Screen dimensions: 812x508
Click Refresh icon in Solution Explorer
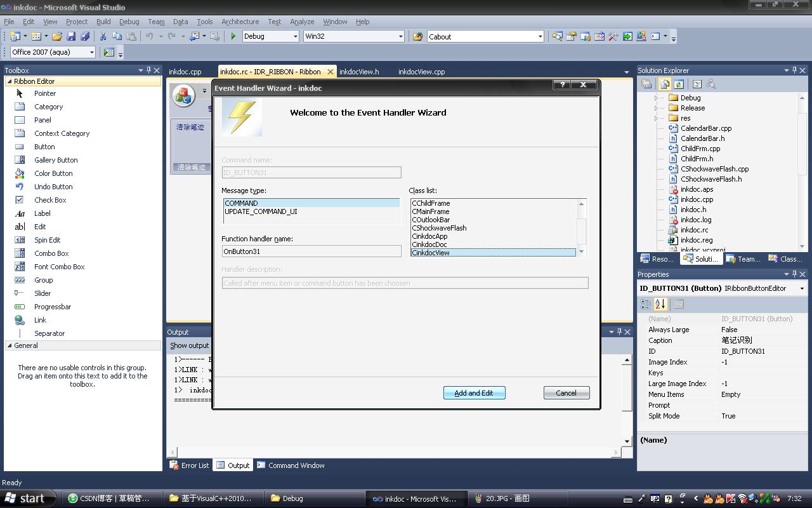tap(678, 84)
